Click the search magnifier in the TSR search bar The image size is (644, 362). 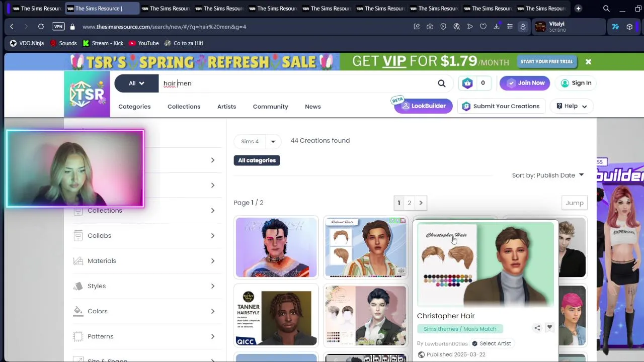click(x=442, y=83)
